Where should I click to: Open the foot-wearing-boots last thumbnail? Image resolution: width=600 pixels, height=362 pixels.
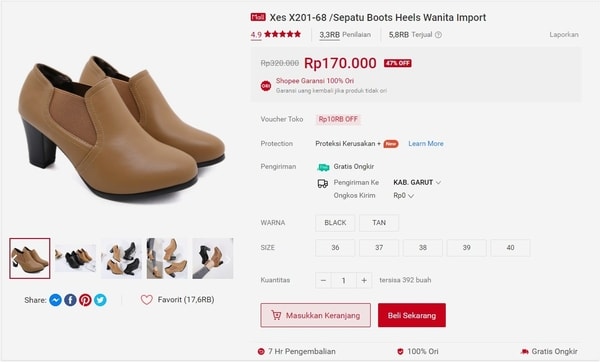point(213,258)
